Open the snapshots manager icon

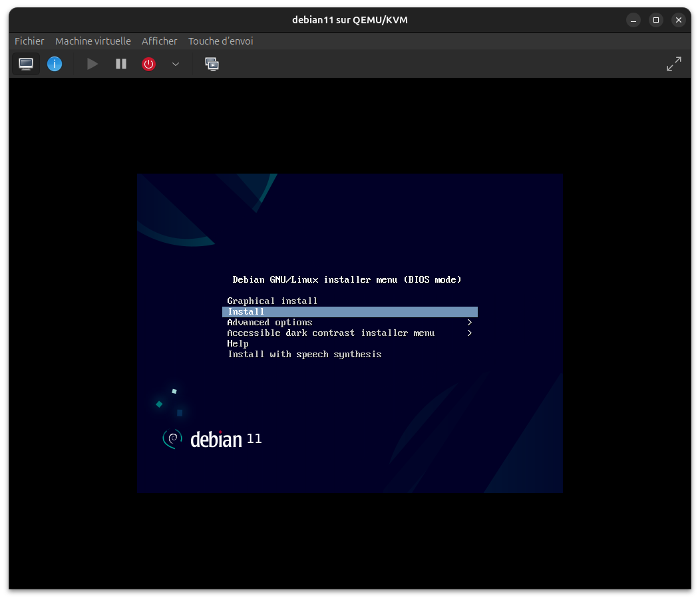point(212,64)
